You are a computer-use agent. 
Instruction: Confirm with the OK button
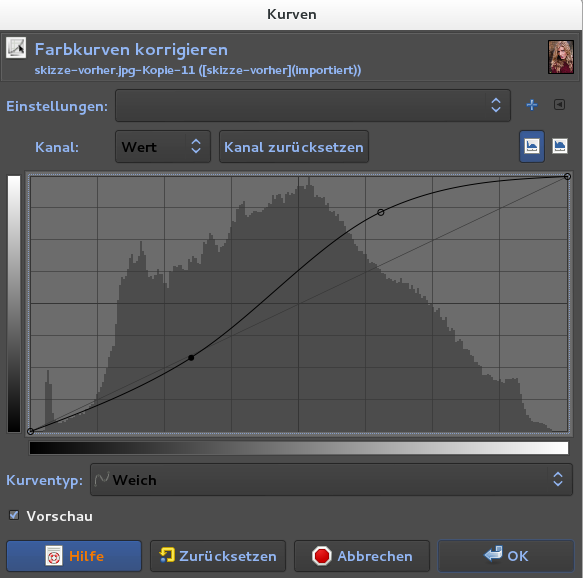tap(506, 556)
